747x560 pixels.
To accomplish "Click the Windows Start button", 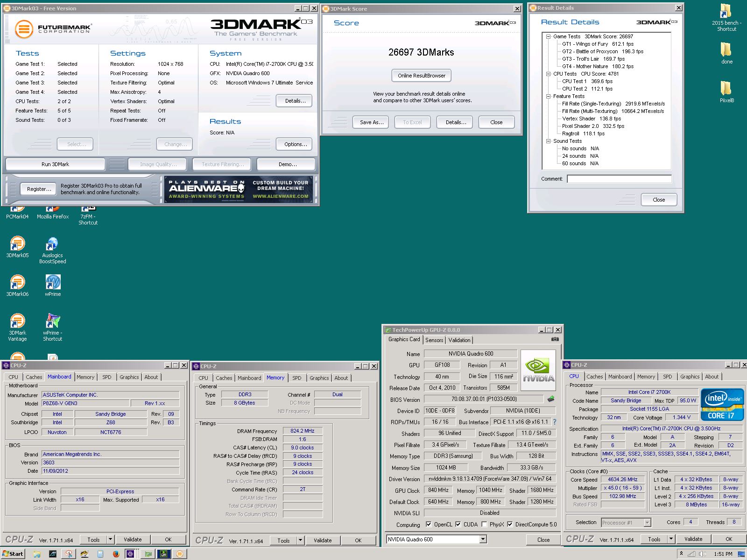I will (13, 554).
